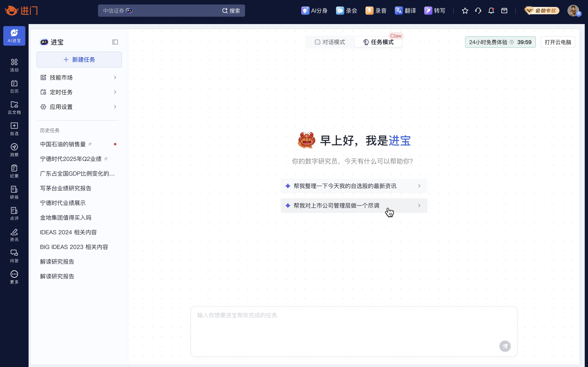588x367 pixels.
Task: Open history task 写茅台业绩研究报告
Action: coord(66,188)
